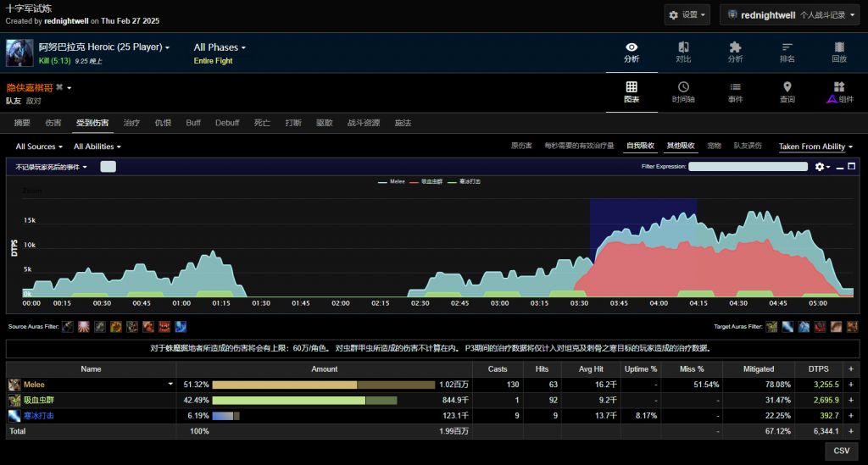868x465 pixels.
Task: Expand the Taken From Ability dropdown
Action: (x=815, y=147)
